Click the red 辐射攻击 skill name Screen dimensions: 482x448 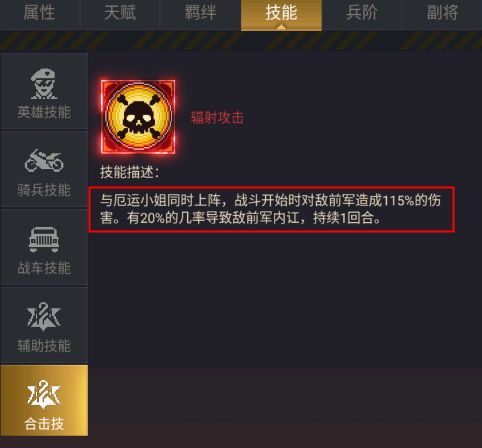(x=217, y=118)
